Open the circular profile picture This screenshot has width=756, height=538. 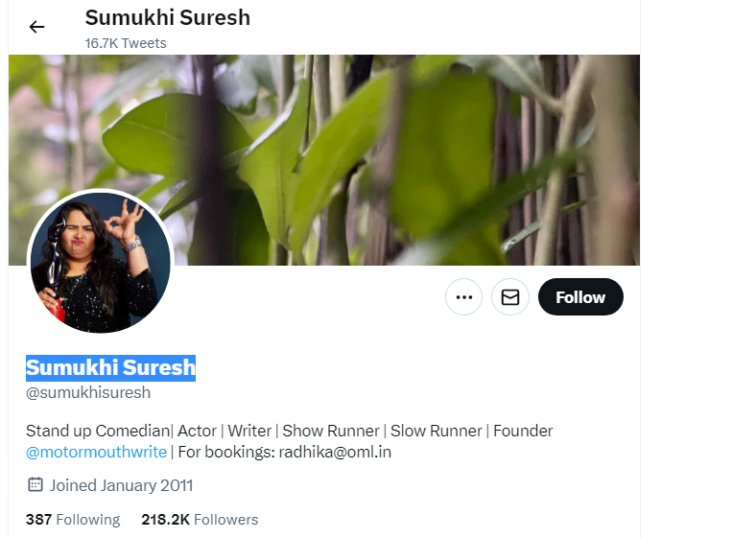[101, 262]
